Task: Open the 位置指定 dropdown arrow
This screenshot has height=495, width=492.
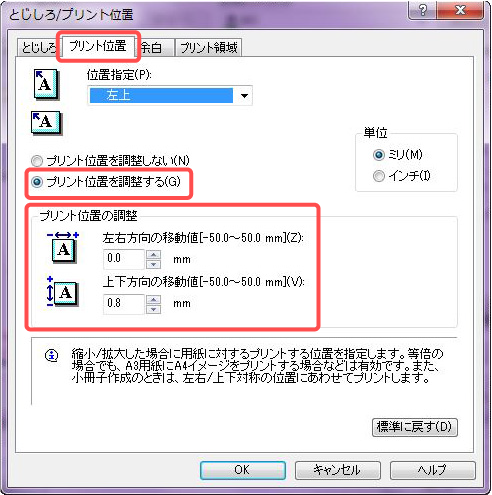Action: tap(244, 96)
